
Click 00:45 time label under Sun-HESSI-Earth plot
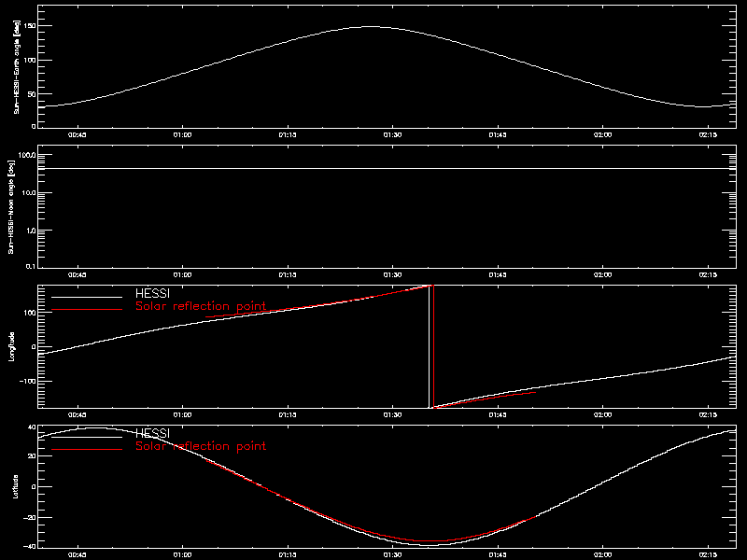click(78, 135)
